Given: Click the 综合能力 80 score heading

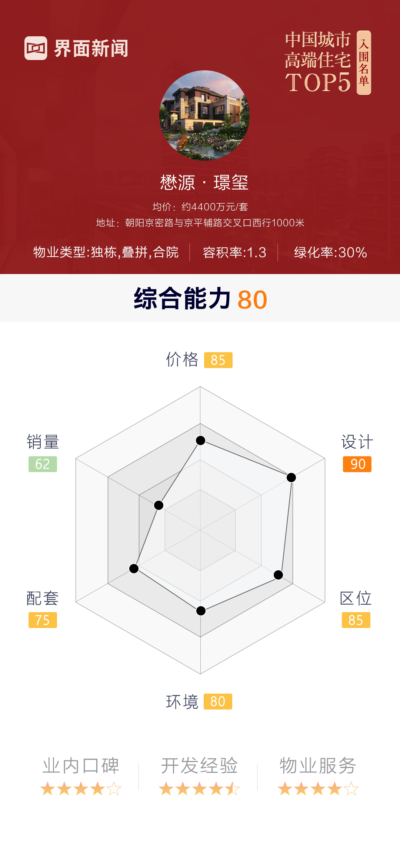Looking at the screenshot, I should 200,299.
